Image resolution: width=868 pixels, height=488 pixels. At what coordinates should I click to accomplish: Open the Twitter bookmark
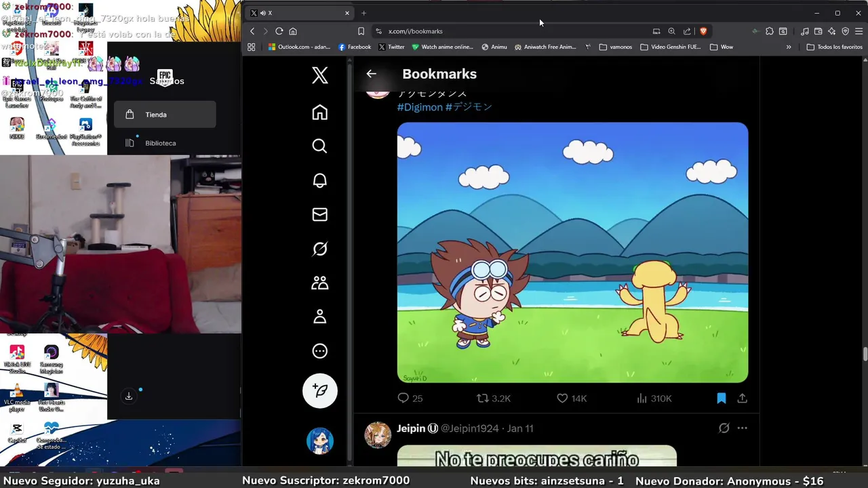click(x=391, y=47)
